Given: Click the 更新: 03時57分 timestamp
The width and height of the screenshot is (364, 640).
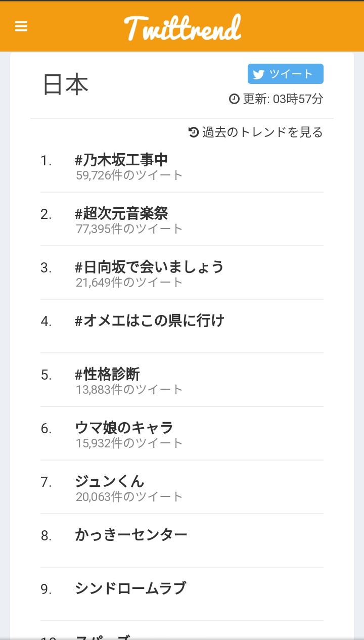Looking at the screenshot, I should (x=283, y=99).
